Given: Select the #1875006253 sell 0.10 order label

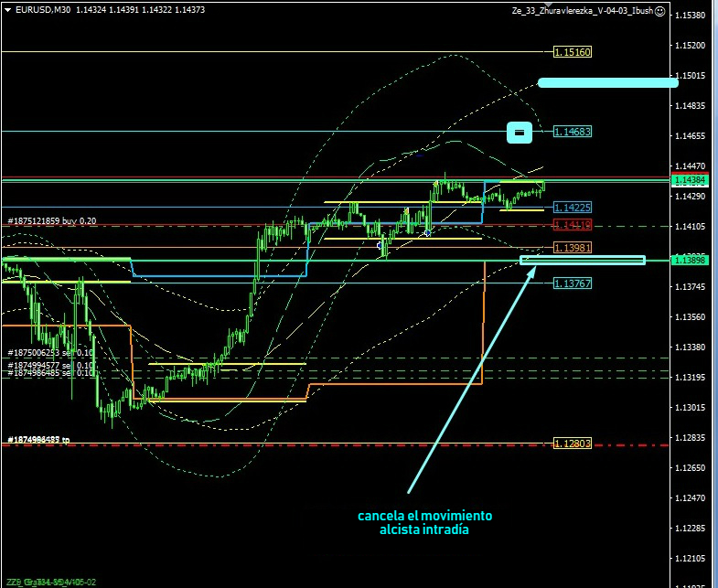Looking at the screenshot, I should click(50, 352).
